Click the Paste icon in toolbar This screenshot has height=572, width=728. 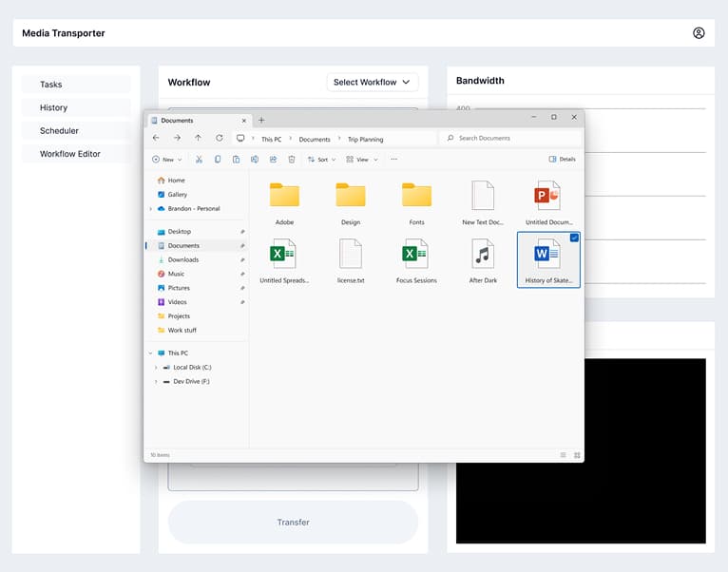click(236, 160)
